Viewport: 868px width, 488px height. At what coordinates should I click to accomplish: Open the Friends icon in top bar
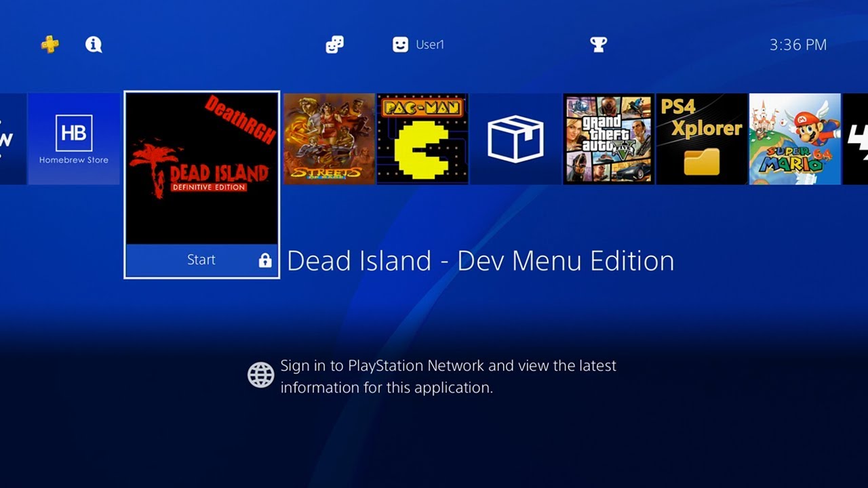(334, 45)
